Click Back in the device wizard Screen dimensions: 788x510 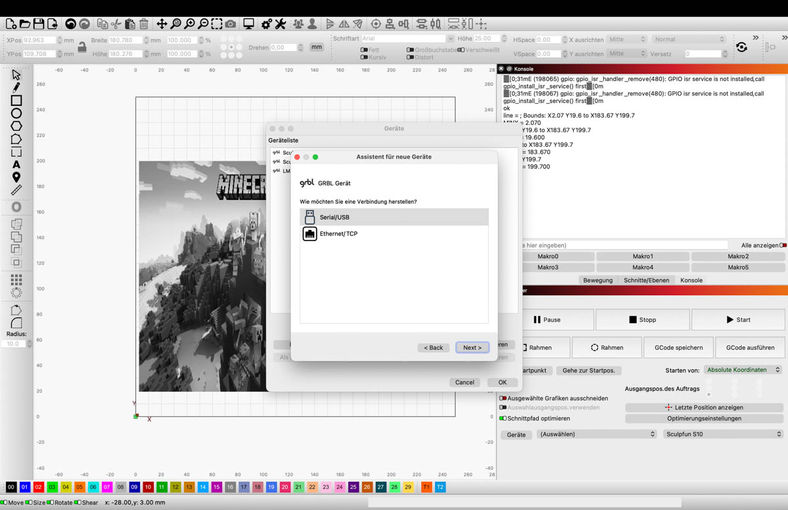pos(433,347)
